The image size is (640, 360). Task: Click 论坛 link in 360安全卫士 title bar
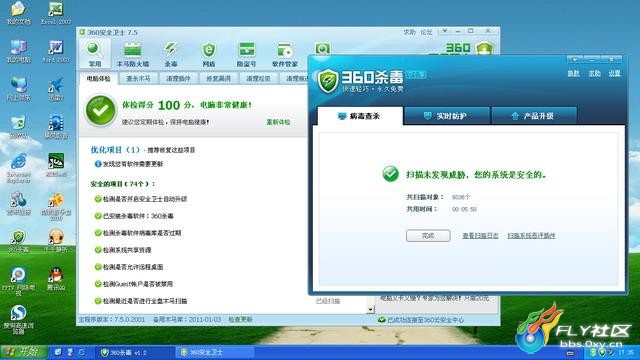[426, 32]
